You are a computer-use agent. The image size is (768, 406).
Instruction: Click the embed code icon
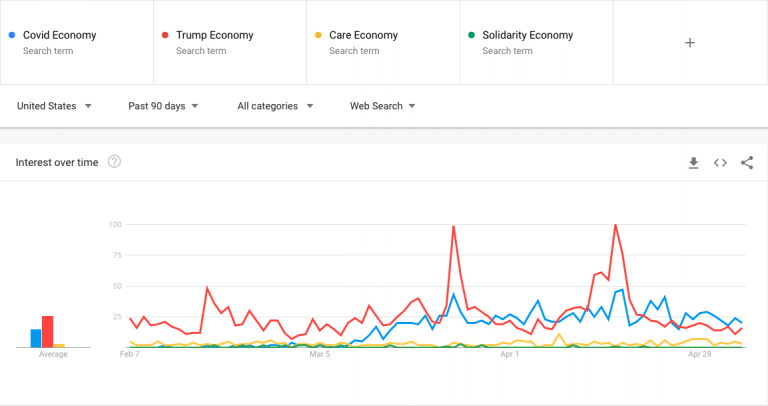720,163
